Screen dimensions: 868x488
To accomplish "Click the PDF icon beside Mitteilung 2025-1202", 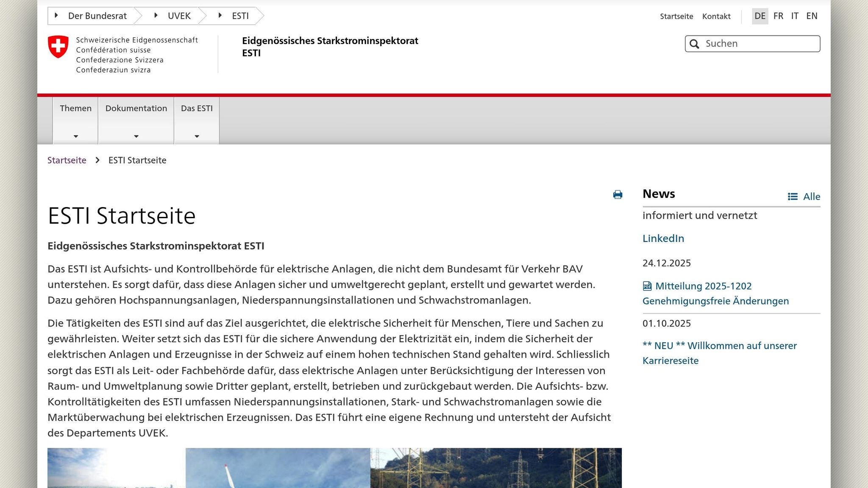I will pos(647,286).
